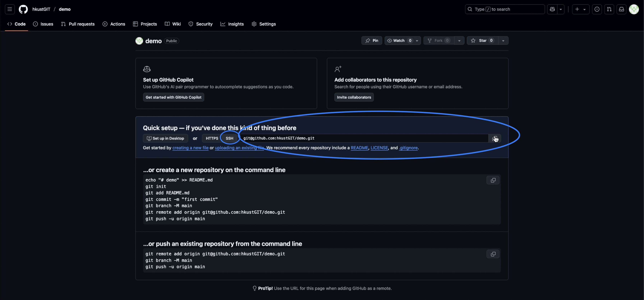Open your profile avatar

[x=634, y=9]
